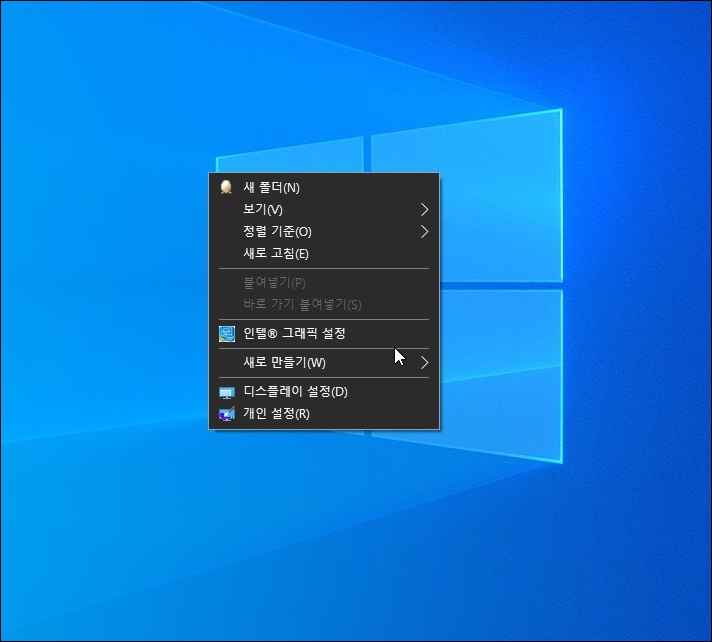Image resolution: width=712 pixels, height=642 pixels.
Task: Click the 인텔 그래픽 설정 icon
Action: click(227, 334)
